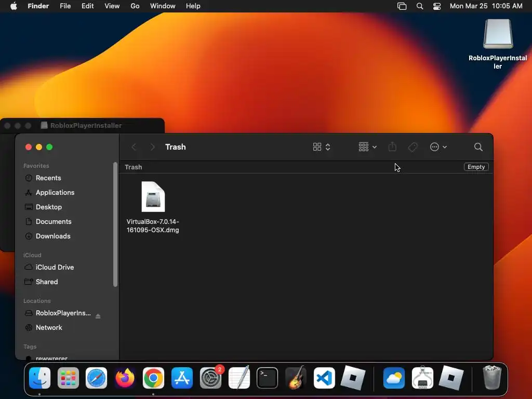Click the sidebar vertical scrollbar
This screenshot has height=399, width=532.
[x=115, y=224]
